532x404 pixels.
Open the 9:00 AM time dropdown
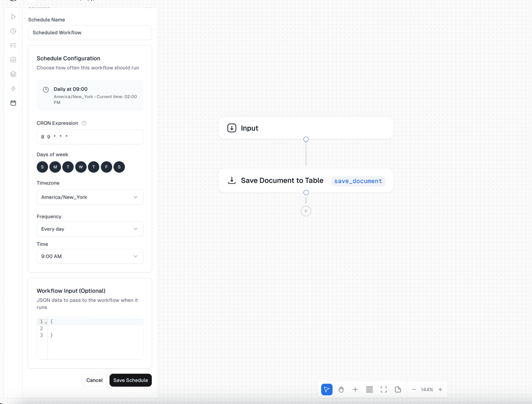(90, 256)
